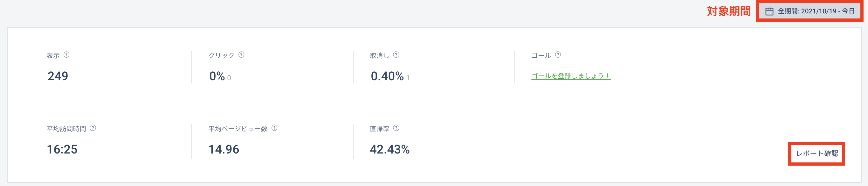
Task: Select the 14.96 average page views value
Action: pos(224,150)
